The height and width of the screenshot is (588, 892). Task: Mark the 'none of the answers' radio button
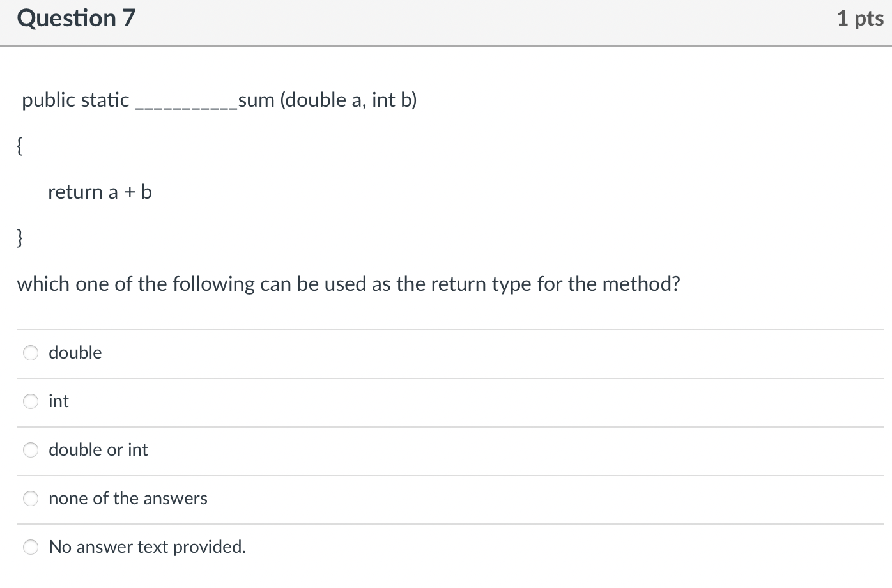pos(31,499)
